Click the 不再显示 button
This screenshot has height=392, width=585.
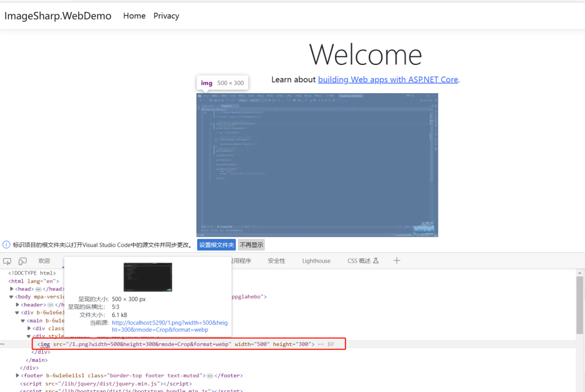click(x=251, y=245)
